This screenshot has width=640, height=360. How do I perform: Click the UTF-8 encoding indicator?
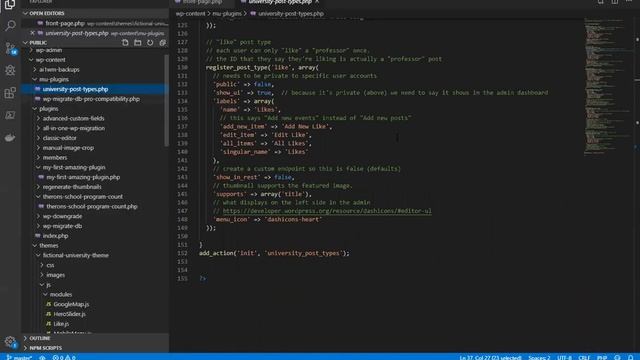tap(564, 357)
